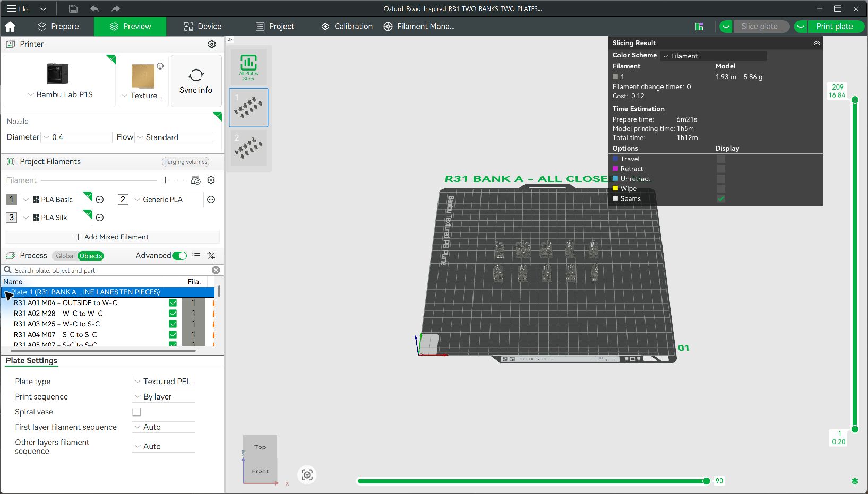The width and height of the screenshot is (868, 494).
Task: Click Add Mixed Filament
Action: (111, 237)
